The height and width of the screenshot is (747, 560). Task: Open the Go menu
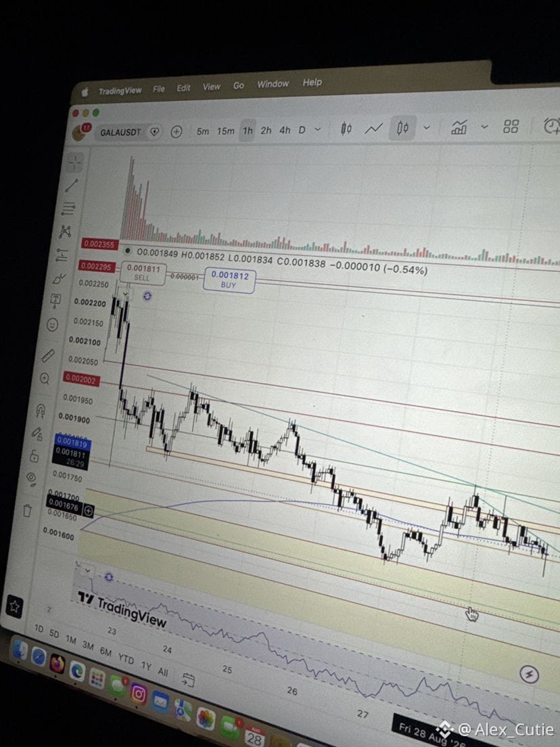click(x=239, y=86)
